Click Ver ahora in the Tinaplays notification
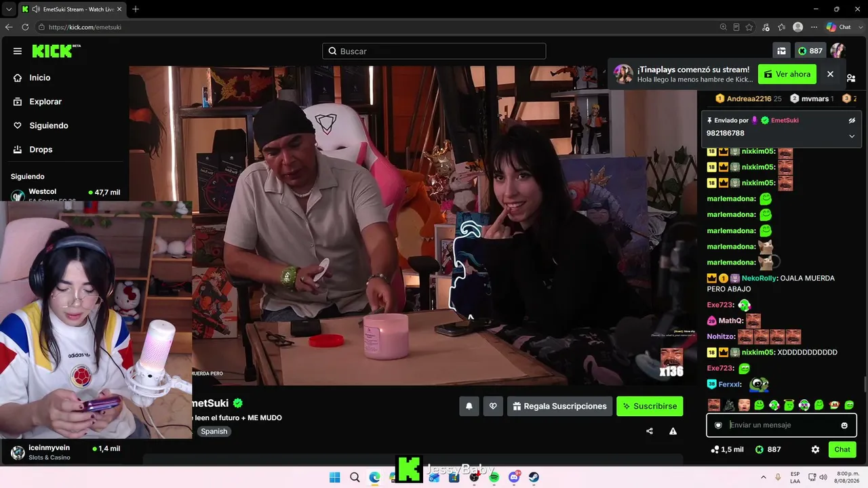 787,74
